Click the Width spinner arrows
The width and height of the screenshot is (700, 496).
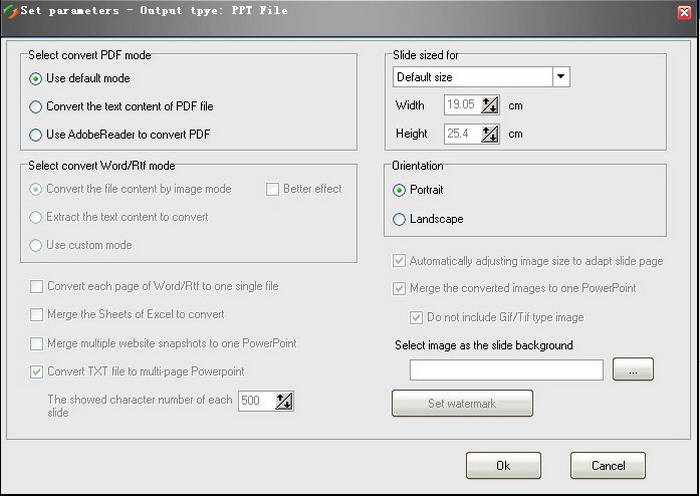489,104
